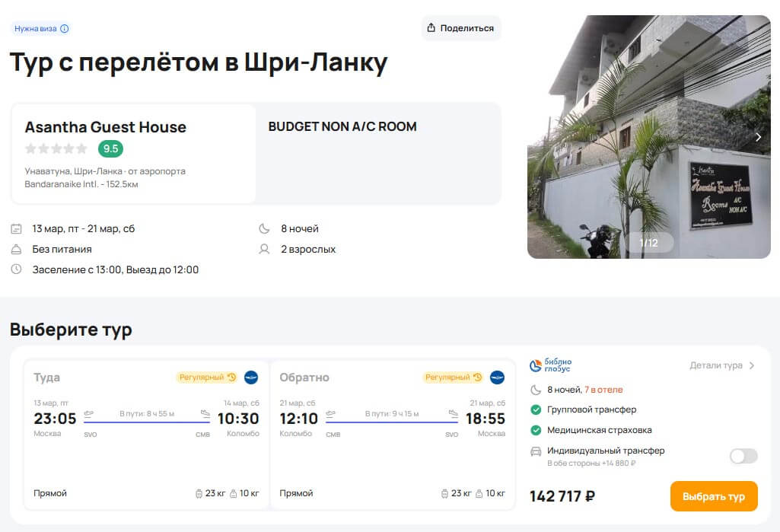The width and height of the screenshot is (780, 532).
Task: Click the medical insurance green checkmark
Action: point(536,431)
